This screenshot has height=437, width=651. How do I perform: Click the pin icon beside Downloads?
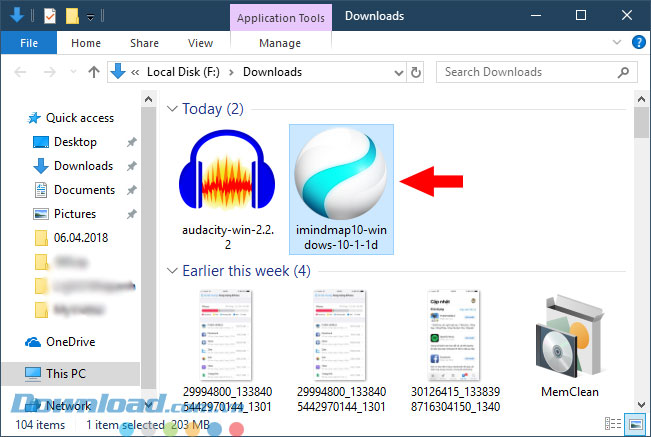tap(132, 166)
